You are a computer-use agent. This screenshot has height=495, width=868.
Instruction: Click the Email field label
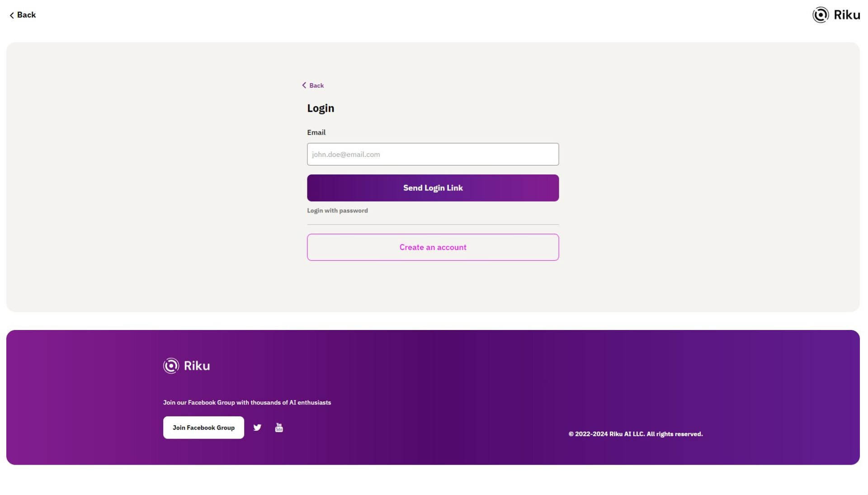tap(316, 132)
